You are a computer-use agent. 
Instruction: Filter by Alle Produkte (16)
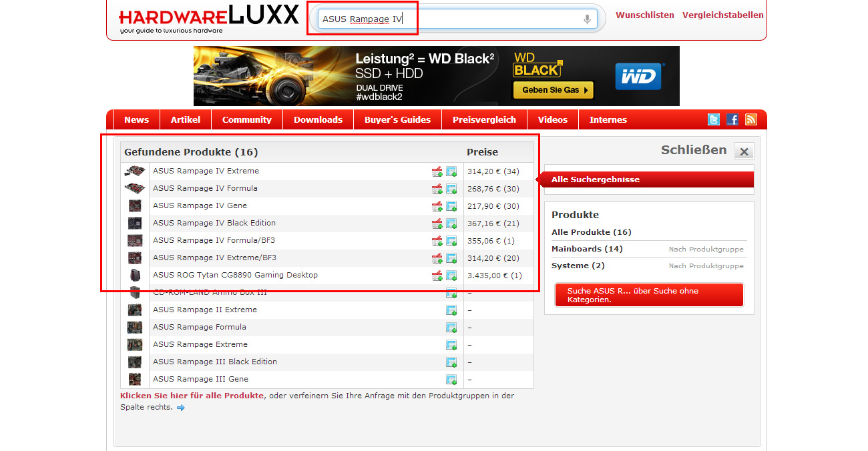(592, 232)
